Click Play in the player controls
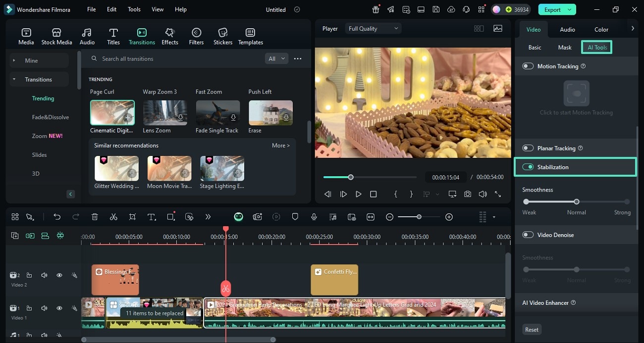The width and height of the screenshot is (644, 343). (x=359, y=194)
